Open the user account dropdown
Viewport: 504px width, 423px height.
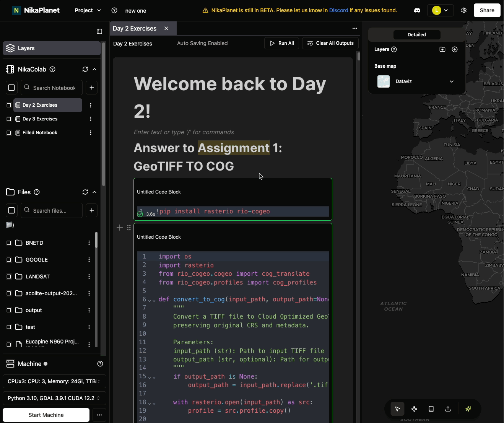[441, 10]
